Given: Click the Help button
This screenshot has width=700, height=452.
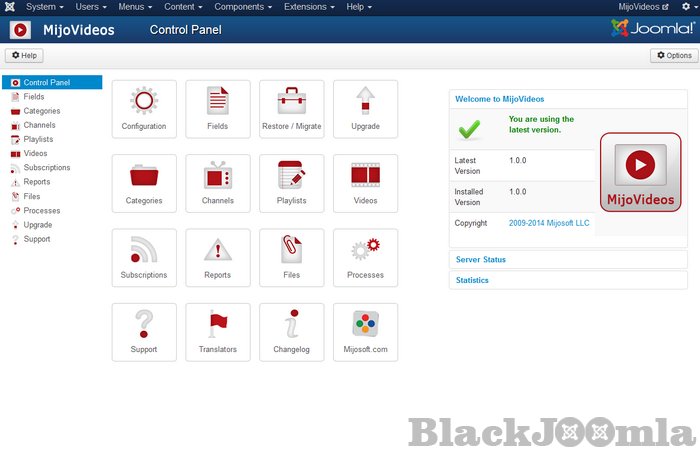Looking at the screenshot, I should coord(24,56).
